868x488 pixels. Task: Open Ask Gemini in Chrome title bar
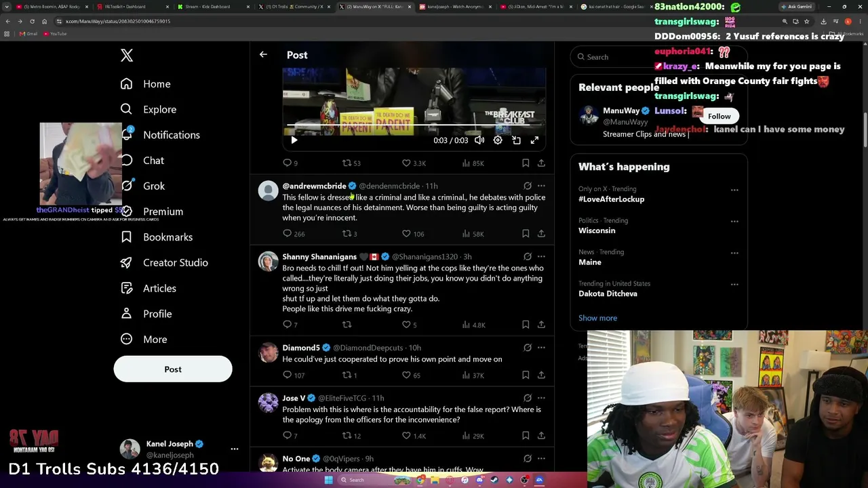796,7
